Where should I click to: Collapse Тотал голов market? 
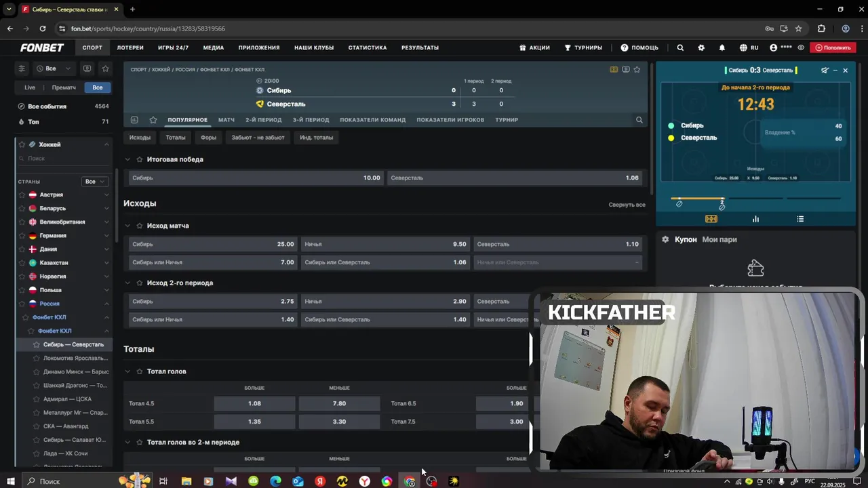[127, 371]
